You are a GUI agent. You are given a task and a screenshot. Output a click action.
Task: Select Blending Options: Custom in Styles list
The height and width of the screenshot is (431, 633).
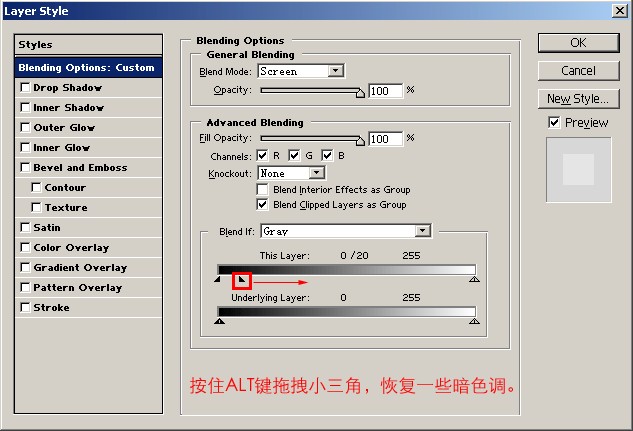[x=88, y=68]
